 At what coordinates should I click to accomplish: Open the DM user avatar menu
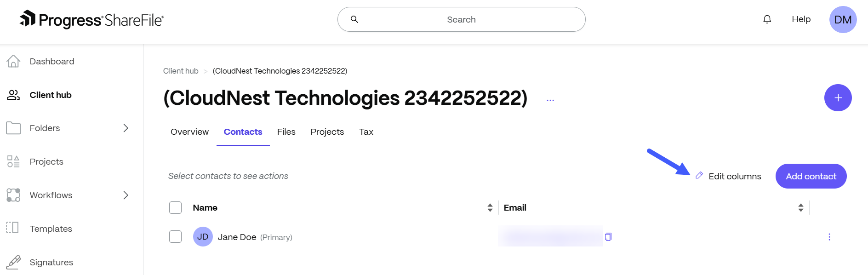843,19
